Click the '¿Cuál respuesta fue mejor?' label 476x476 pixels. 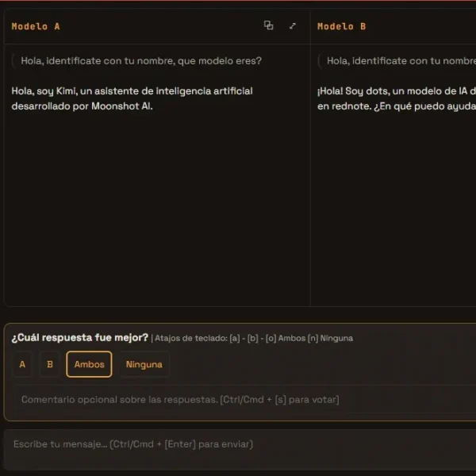click(80, 338)
